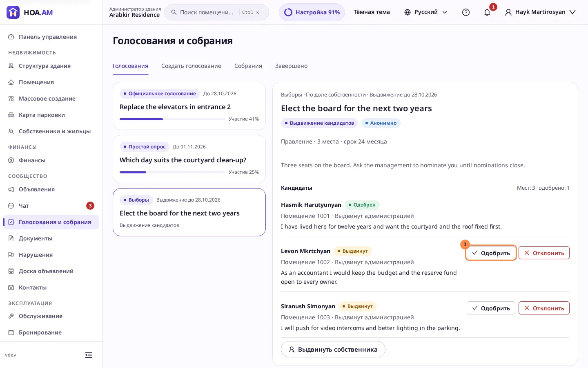Image resolution: width=588 pixels, height=368 pixels.
Task: Open Панель управления dashboard icon
Action: coord(11,37)
